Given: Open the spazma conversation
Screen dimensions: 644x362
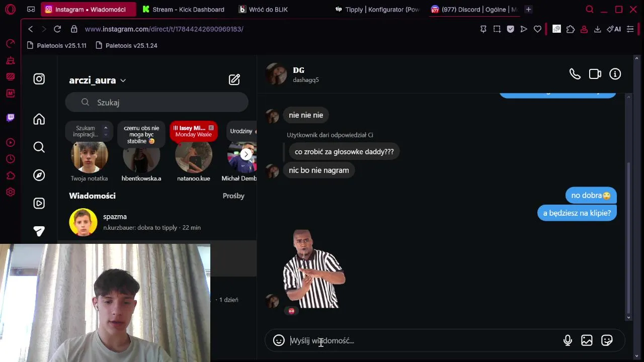Looking at the screenshot, I should [x=157, y=222].
